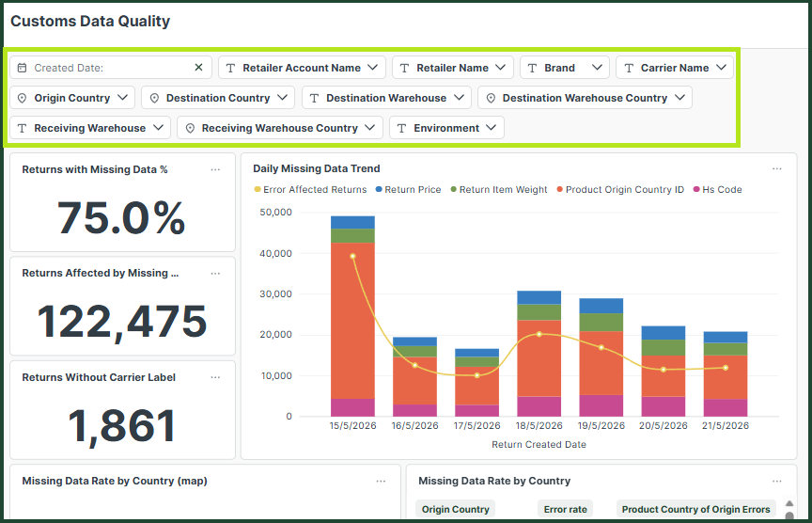Open the Carrier Name filter dropdown
The width and height of the screenshot is (812, 523).
click(x=675, y=68)
